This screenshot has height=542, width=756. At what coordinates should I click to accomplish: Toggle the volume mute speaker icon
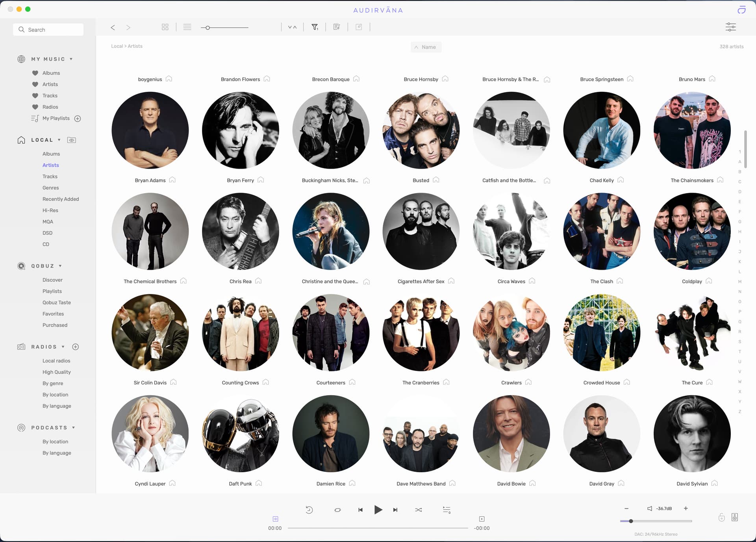pyautogui.click(x=650, y=509)
